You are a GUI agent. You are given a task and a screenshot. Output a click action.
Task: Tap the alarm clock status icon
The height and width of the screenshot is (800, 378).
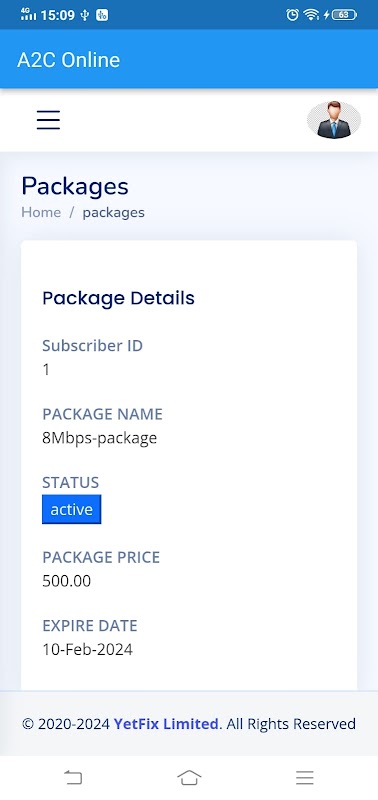292,15
